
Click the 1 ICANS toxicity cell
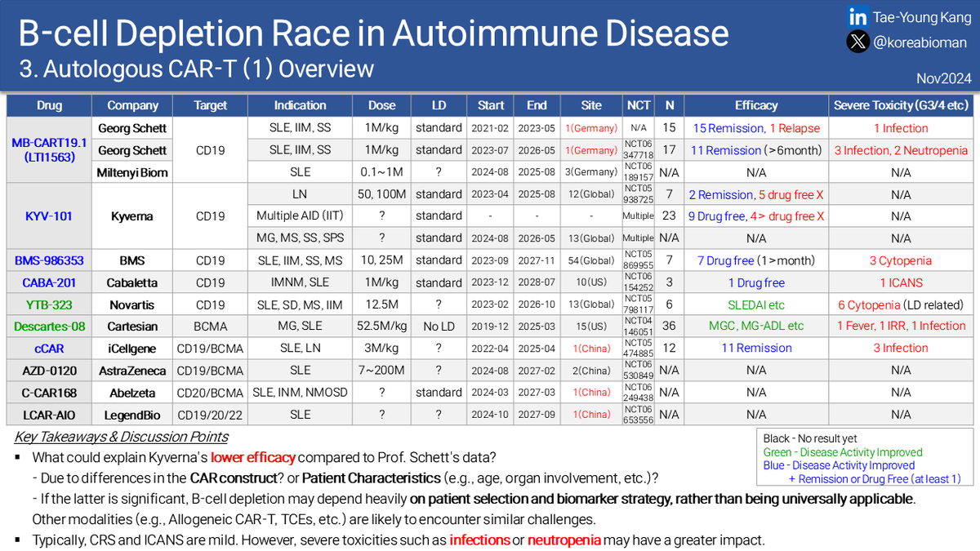(x=901, y=282)
